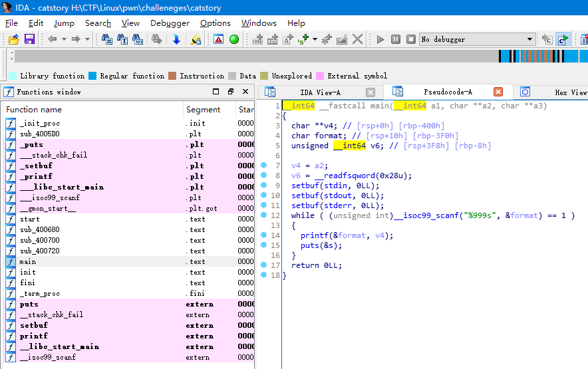The image size is (588, 369).
Task: Open Debugger menu
Action: coord(170,23)
